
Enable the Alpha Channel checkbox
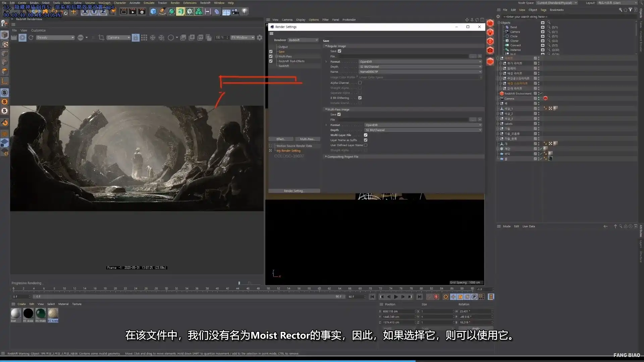[x=360, y=83]
